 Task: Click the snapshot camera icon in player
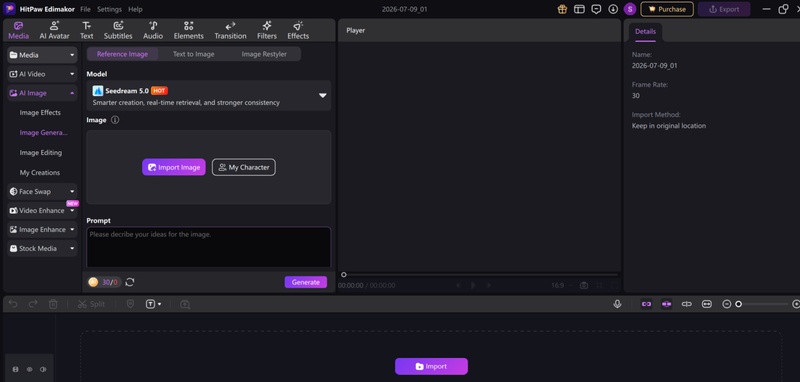(584, 286)
